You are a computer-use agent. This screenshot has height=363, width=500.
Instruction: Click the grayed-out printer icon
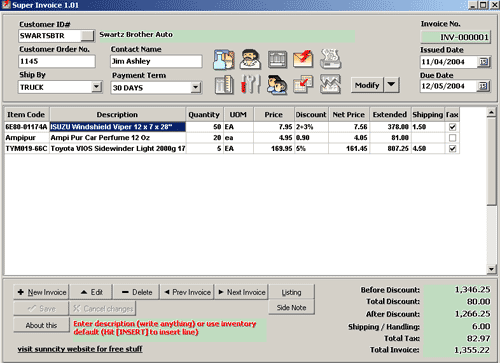pyautogui.click(x=330, y=59)
